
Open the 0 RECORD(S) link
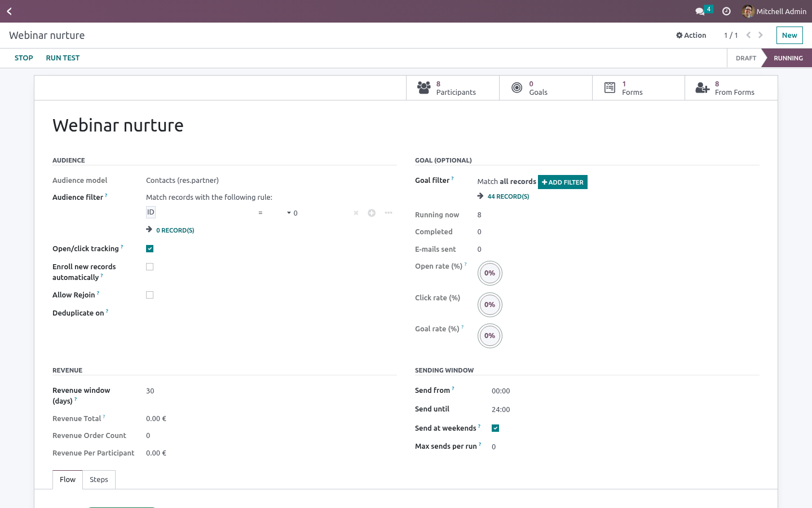(x=175, y=230)
